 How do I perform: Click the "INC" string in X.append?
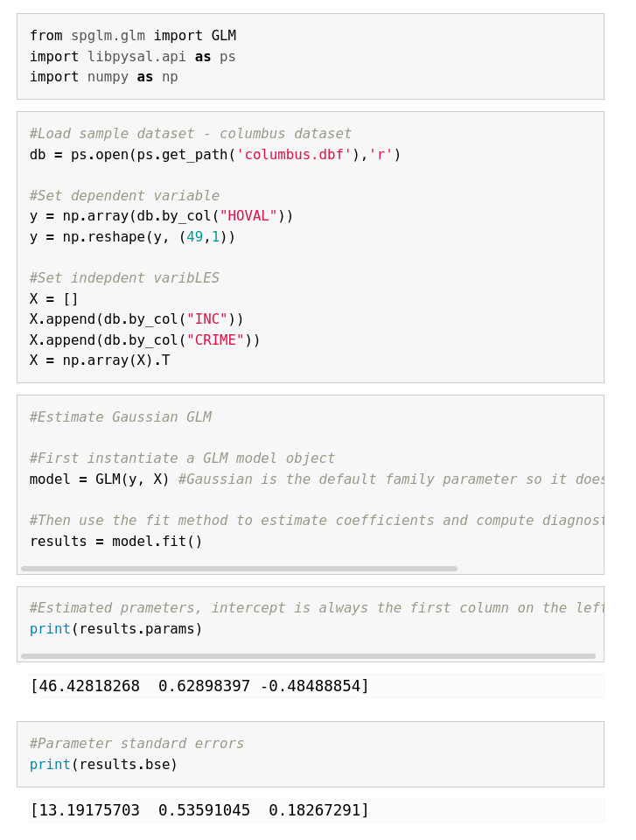coord(206,319)
